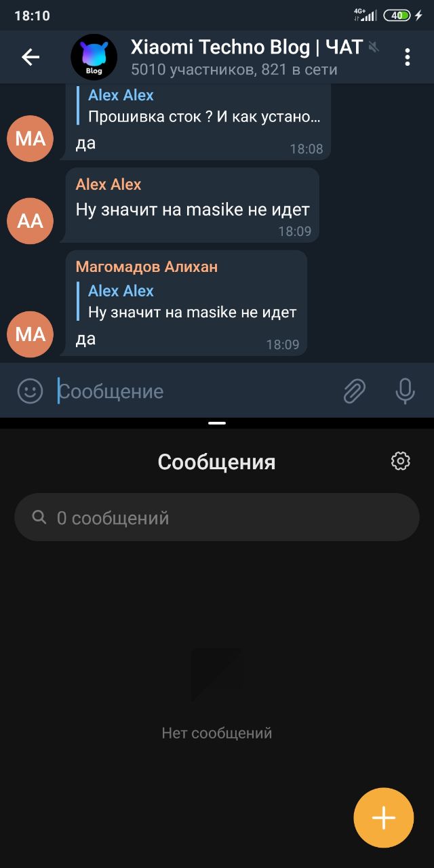Image resolution: width=434 pixels, height=868 pixels.
Task: Tap the split-screen divider handle
Action: tap(217, 422)
